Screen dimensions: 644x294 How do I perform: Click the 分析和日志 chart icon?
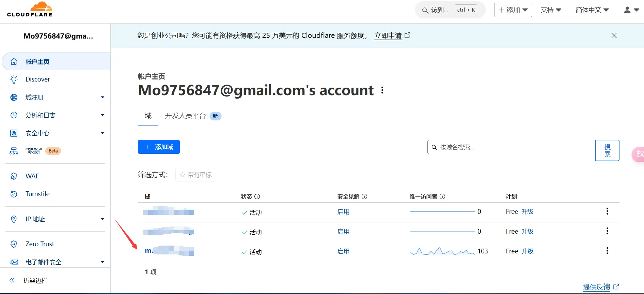click(x=14, y=115)
